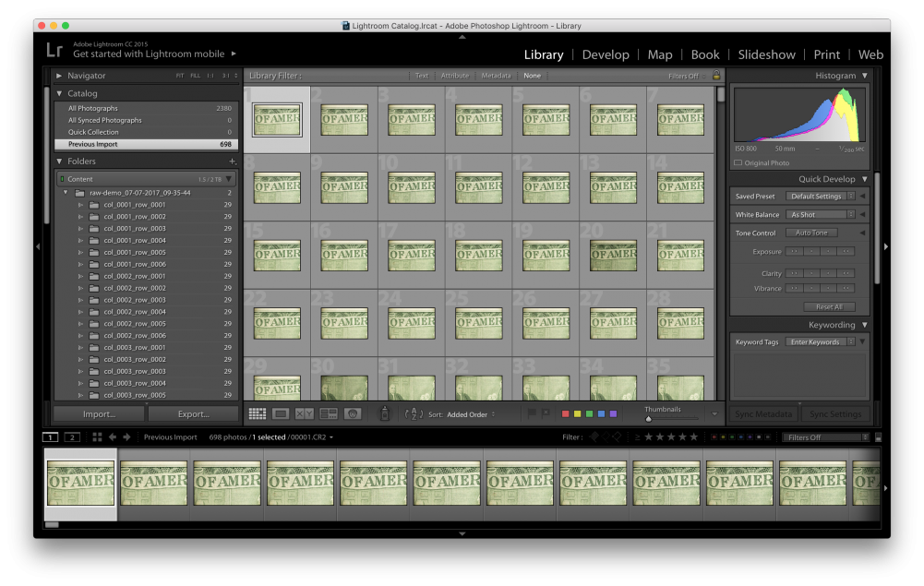Viewport: 924px width, 586px height.
Task: Toggle the Library Filter lock icon
Action: coord(715,75)
